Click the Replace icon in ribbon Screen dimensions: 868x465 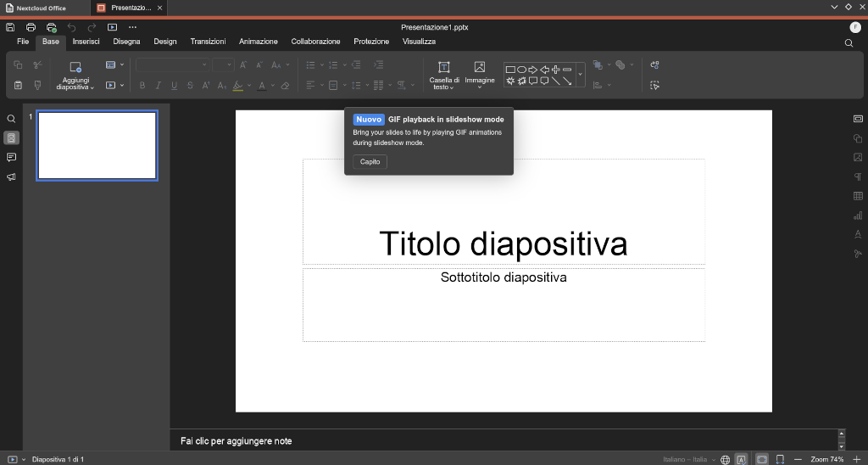click(x=655, y=64)
